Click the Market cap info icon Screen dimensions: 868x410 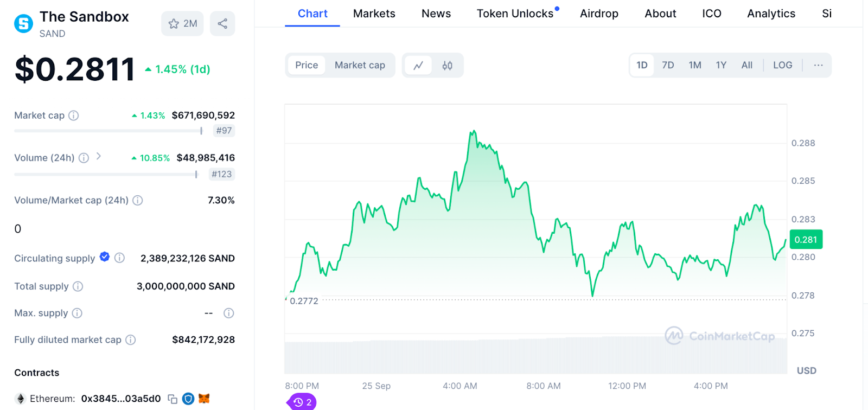[74, 116]
